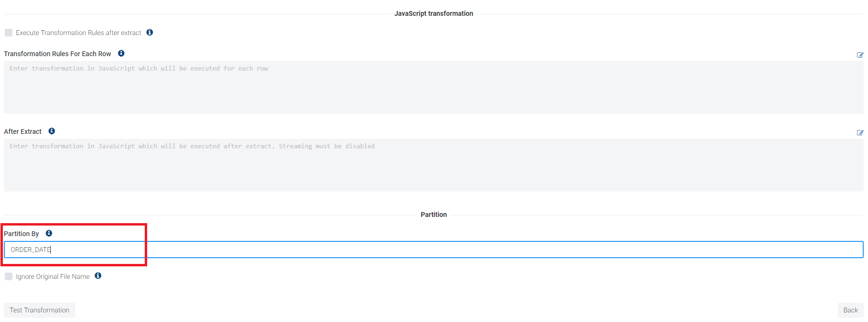Image resolution: width=868 pixels, height=322 pixels.
Task: Focus the After Extract JavaScript textarea
Action: click(433, 165)
